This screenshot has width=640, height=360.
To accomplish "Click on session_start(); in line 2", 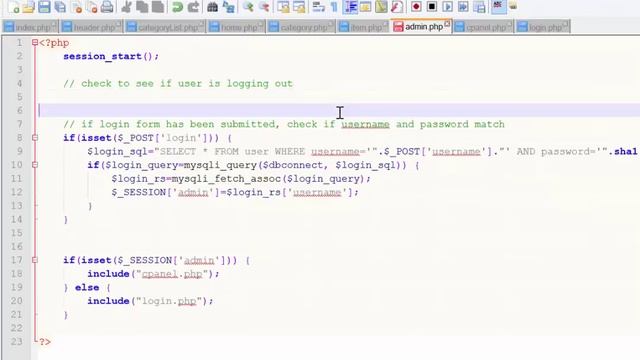I will [111, 56].
